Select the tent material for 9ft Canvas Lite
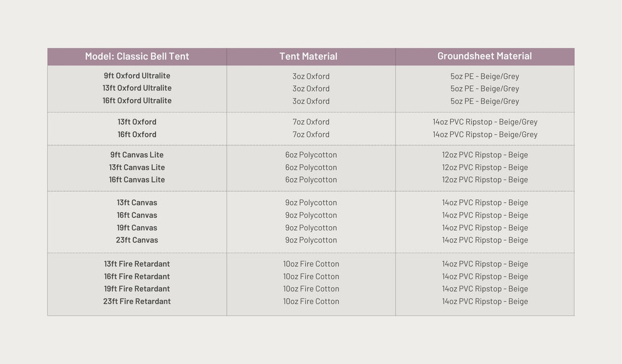 click(x=311, y=155)
